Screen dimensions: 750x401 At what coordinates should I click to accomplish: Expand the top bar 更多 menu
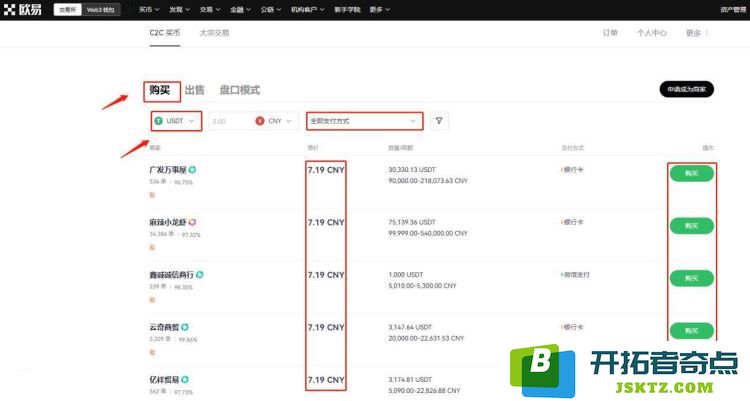[x=380, y=10]
